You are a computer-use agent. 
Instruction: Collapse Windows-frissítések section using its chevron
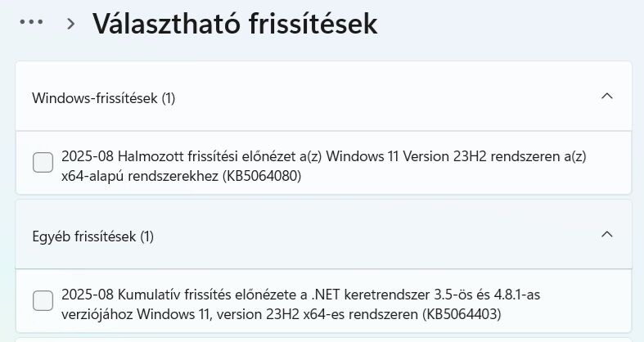(x=606, y=97)
